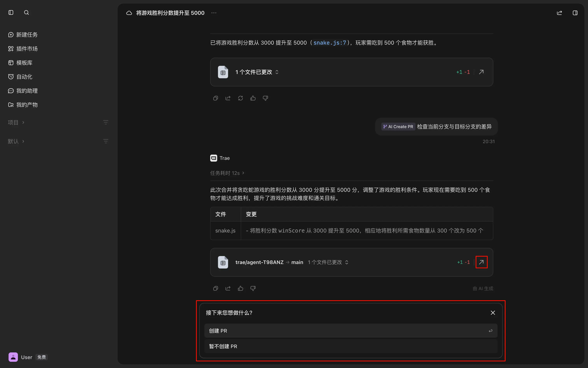Open 自动化 in sidebar

point(20,77)
